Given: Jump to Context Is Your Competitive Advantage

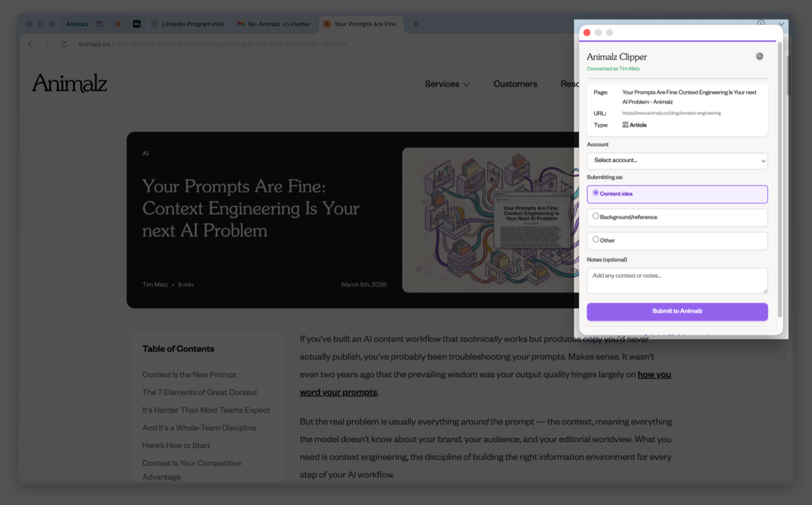Looking at the screenshot, I should (x=191, y=470).
